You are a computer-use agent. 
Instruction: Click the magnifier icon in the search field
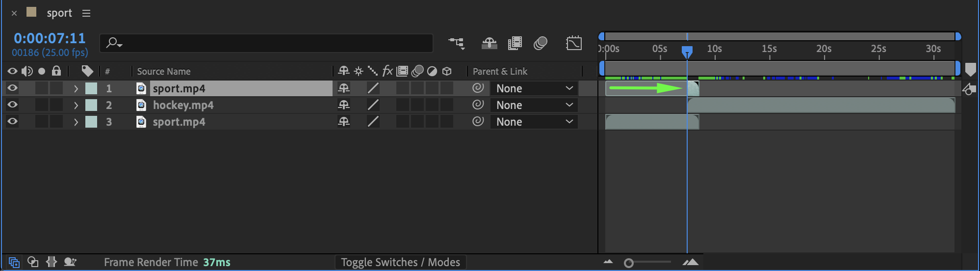(x=114, y=43)
